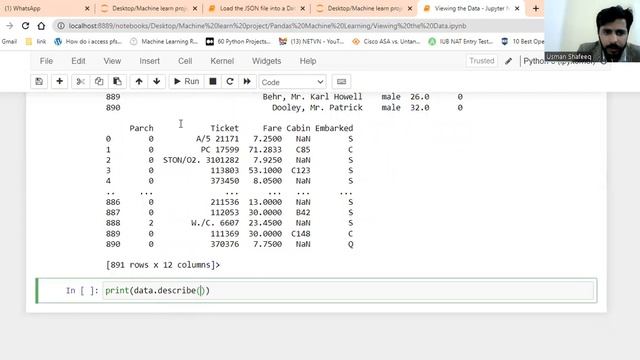Paste cells below icon

click(117, 82)
